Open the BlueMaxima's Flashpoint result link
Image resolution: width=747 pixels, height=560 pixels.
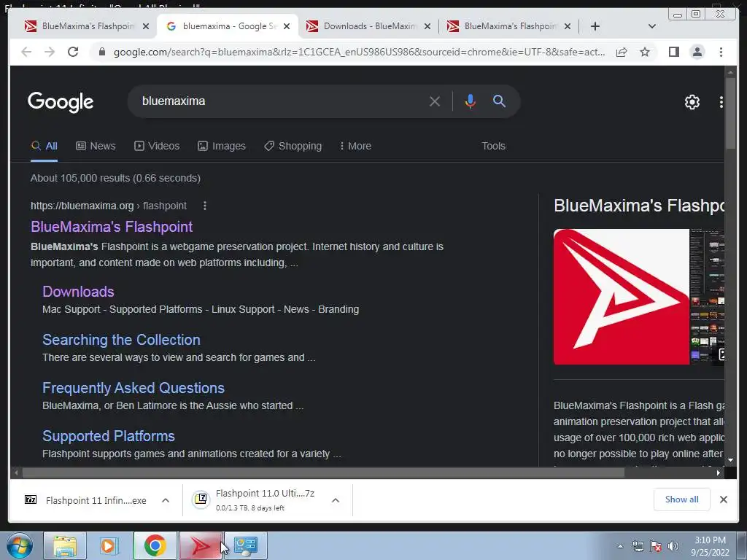[x=112, y=227]
